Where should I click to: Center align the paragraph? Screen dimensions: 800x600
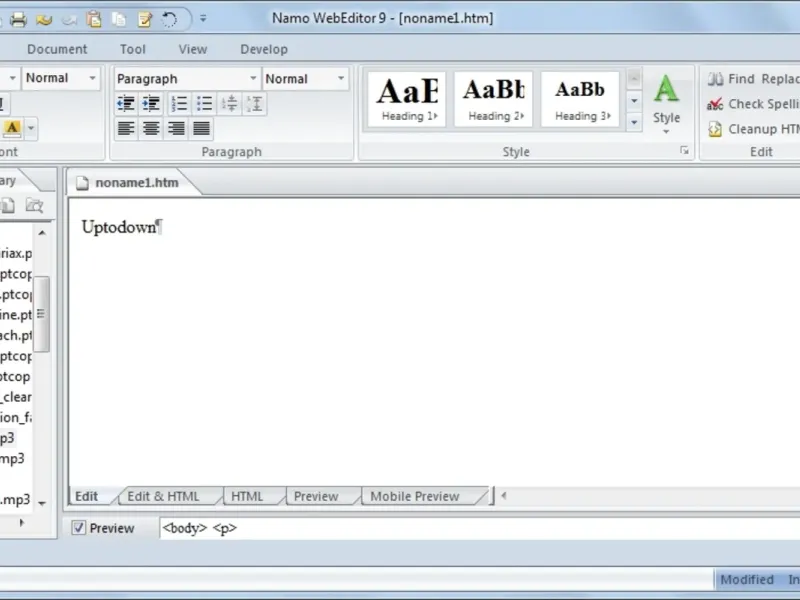[151, 128]
